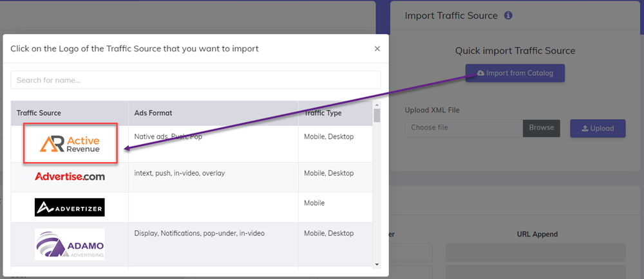Click the Upload XML File label
This screenshot has height=279, width=644.
tap(432, 110)
